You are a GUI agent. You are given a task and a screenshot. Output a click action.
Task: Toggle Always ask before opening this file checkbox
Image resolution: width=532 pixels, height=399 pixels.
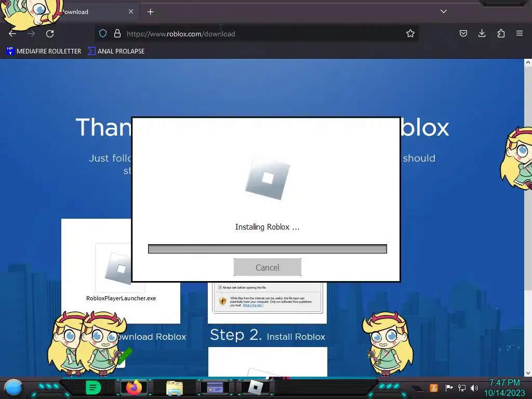click(220, 287)
